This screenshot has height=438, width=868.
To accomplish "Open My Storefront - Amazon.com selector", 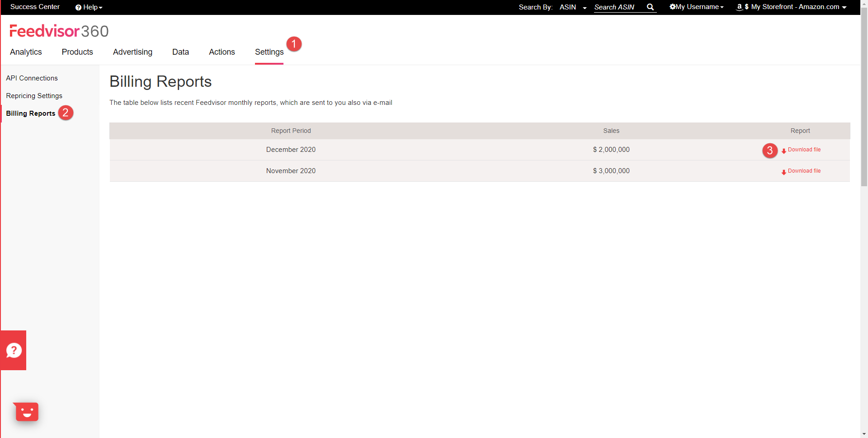I will pyautogui.click(x=791, y=7).
